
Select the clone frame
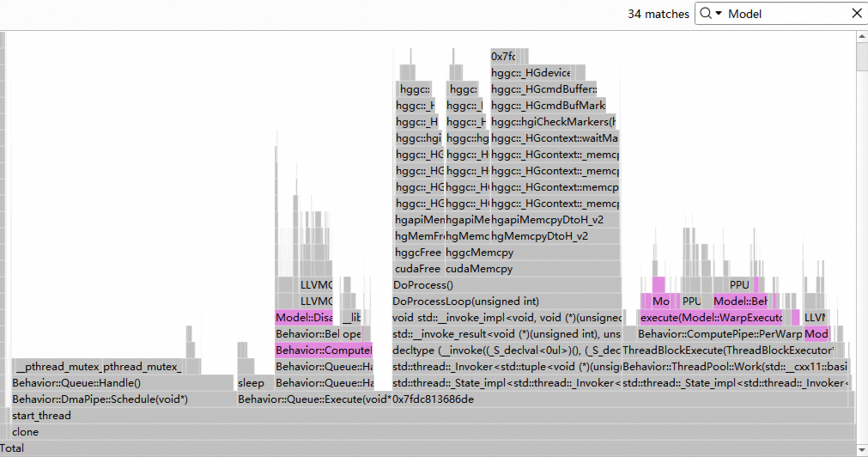(x=433, y=432)
